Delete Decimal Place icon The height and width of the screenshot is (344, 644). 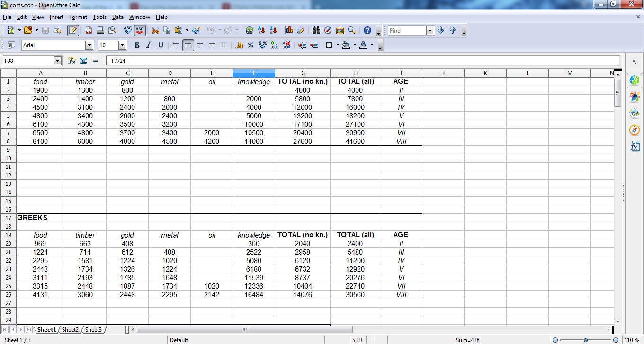(x=286, y=45)
